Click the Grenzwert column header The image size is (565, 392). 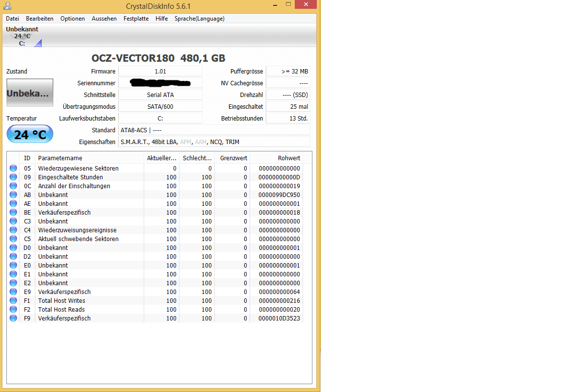pos(232,158)
